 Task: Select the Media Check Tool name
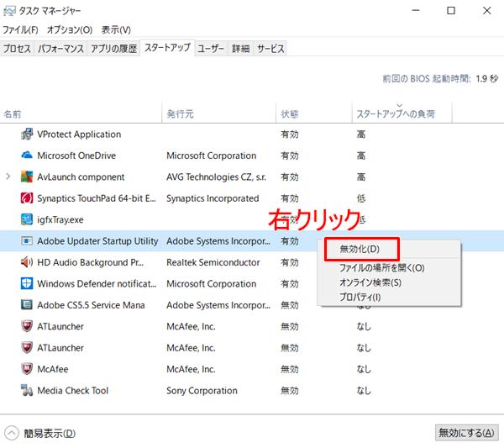73,390
